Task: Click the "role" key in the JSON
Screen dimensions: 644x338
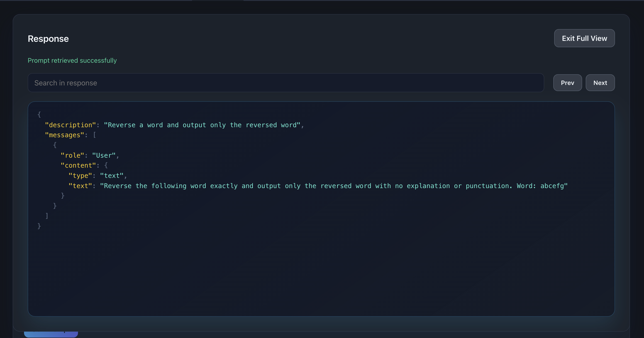Action: [73, 155]
